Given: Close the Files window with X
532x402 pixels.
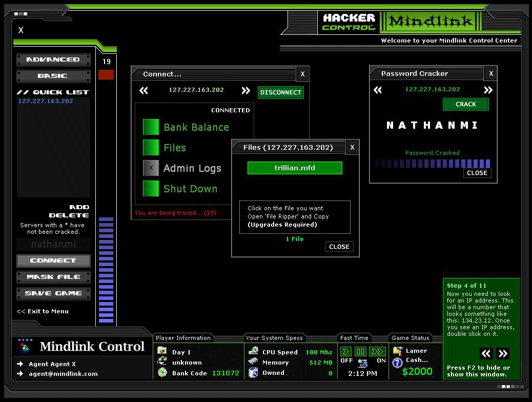Looking at the screenshot, I should click(x=352, y=147).
